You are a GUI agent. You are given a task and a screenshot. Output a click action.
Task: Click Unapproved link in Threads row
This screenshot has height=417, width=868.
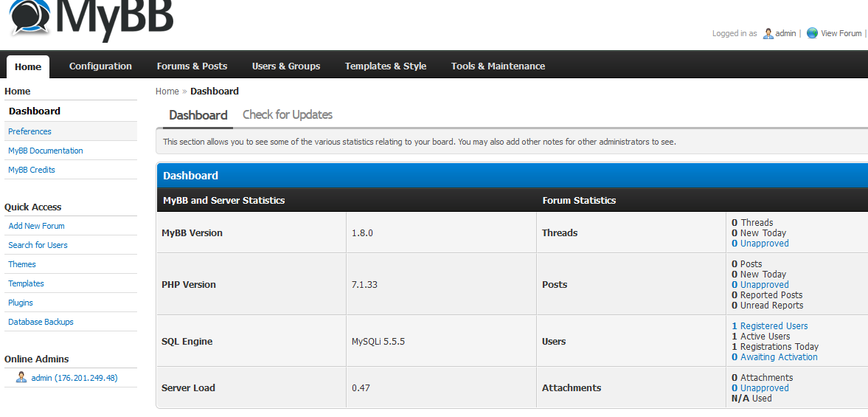tap(760, 243)
